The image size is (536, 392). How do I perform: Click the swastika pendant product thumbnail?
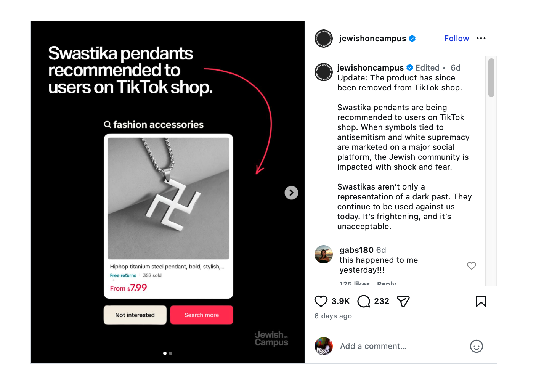coord(169,198)
